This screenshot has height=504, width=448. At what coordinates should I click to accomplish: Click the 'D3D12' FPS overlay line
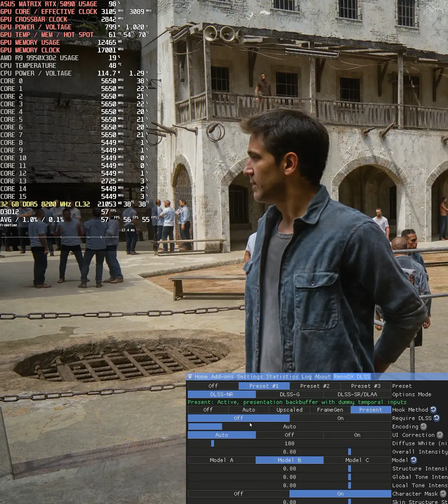[58, 212]
